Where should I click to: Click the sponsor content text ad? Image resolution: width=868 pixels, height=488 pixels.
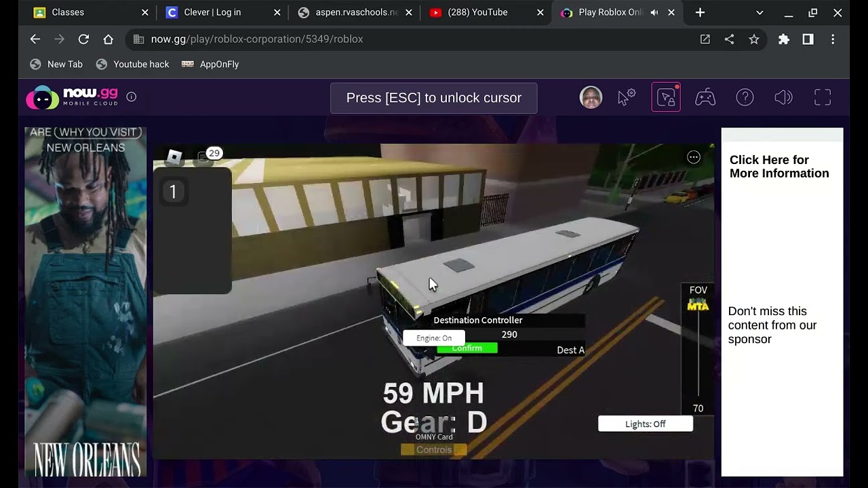[x=772, y=325]
